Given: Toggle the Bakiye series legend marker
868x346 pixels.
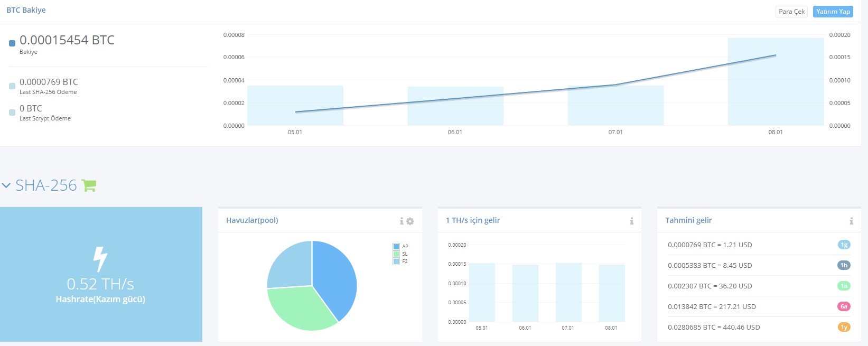Looking at the screenshot, I should pos(12,43).
